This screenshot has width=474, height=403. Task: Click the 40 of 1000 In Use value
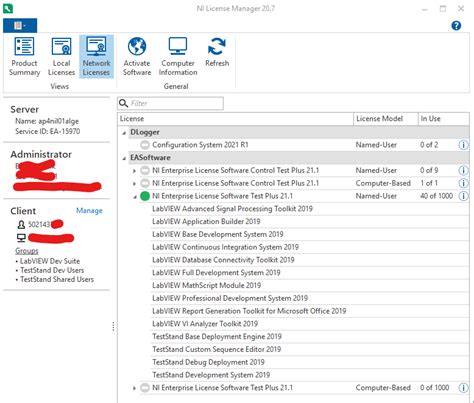click(436, 196)
